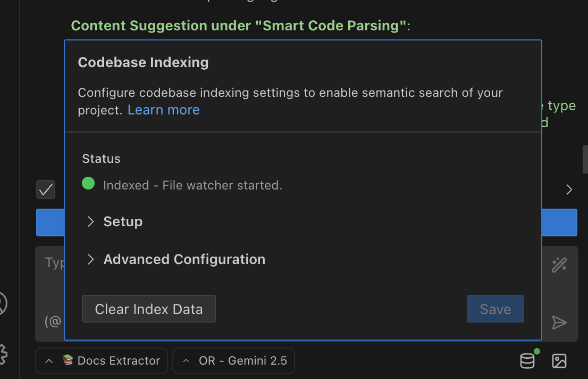Click the image attachment icon
The image size is (588, 379).
[559, 361]
